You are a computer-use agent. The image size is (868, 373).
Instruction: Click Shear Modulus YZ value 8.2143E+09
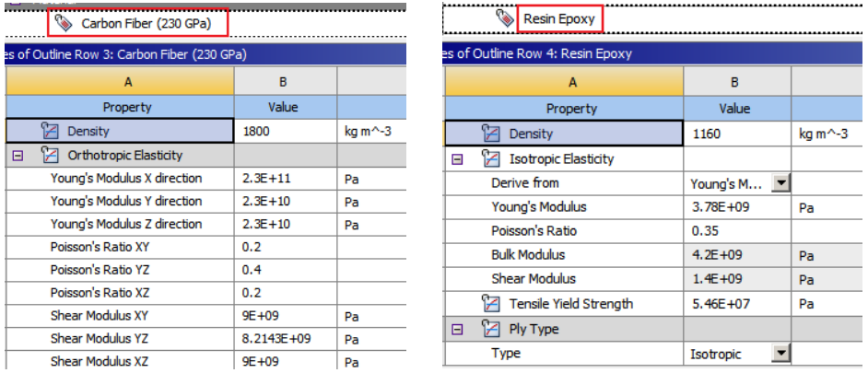(x=286, y=339)
